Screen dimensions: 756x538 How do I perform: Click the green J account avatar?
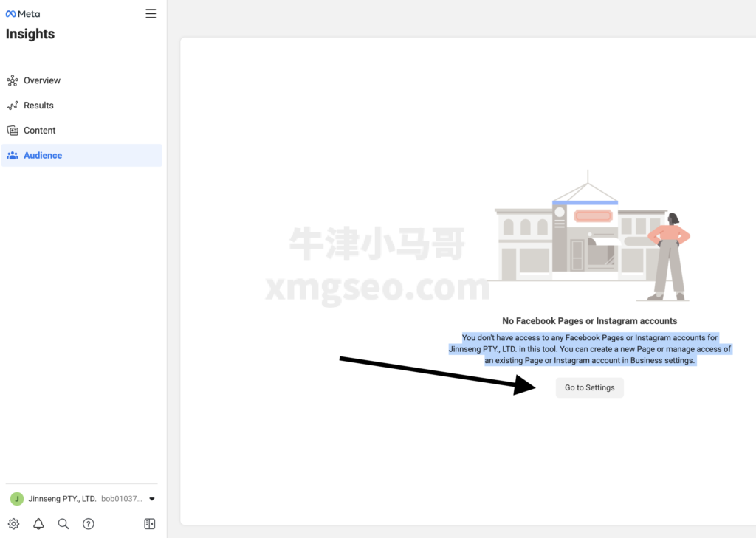(17, 498)
